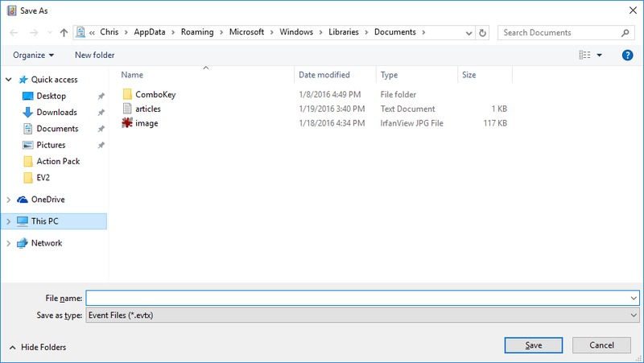Click the Refresh address bar icon
Viewport: 644px width, 363px height.
(x=482, y=33)
